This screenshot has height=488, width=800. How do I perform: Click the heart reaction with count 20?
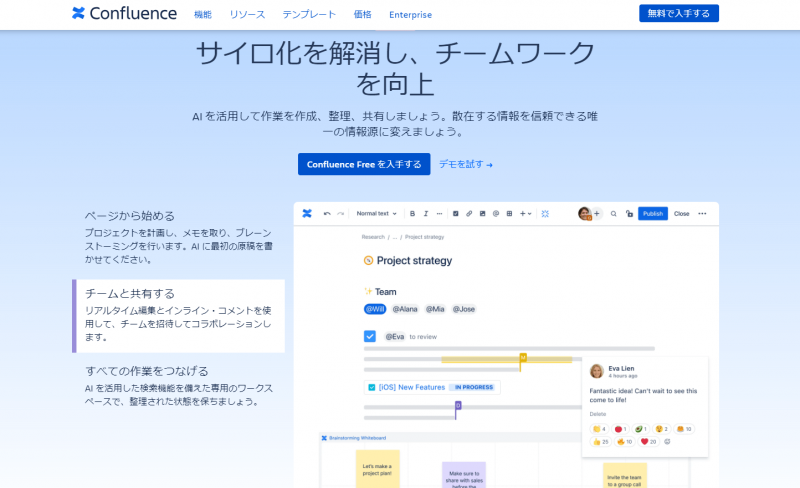click(647, 441)
